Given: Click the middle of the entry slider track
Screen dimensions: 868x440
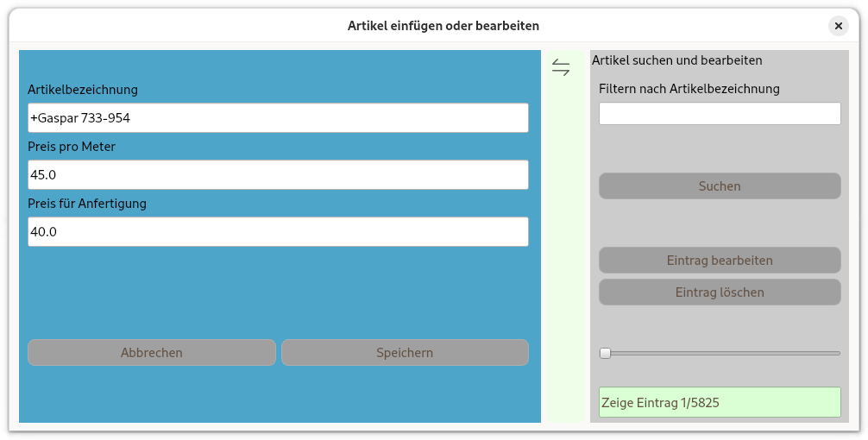Looking at the screenshot, I should click(x=720, y=353).
